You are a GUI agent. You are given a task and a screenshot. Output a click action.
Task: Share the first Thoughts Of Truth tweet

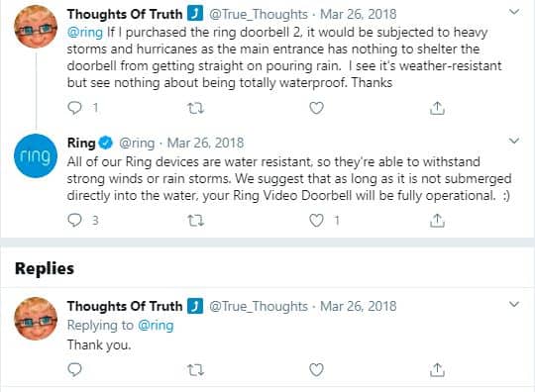pos(437,108)
